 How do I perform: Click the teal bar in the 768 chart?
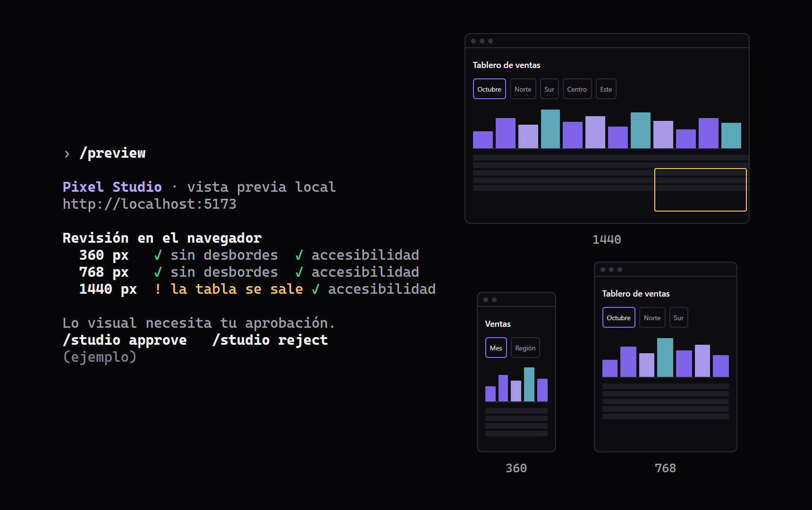pos(665,357)
